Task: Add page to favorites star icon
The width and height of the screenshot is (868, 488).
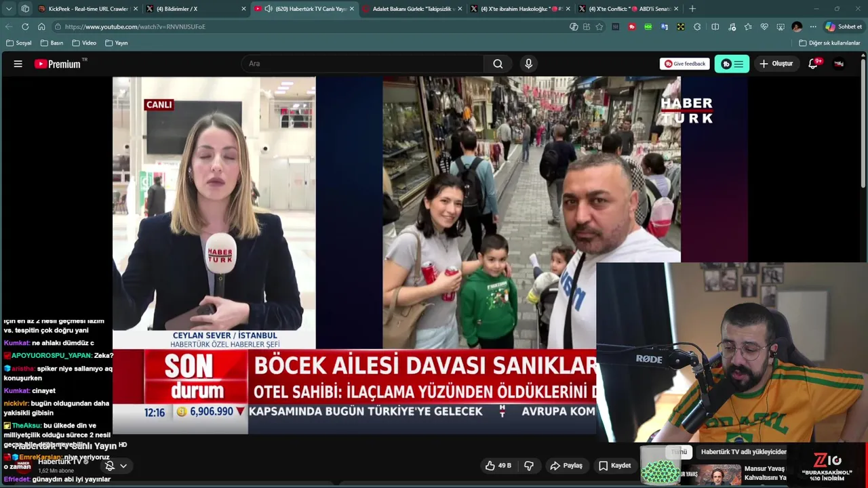Action: (599, 26)
